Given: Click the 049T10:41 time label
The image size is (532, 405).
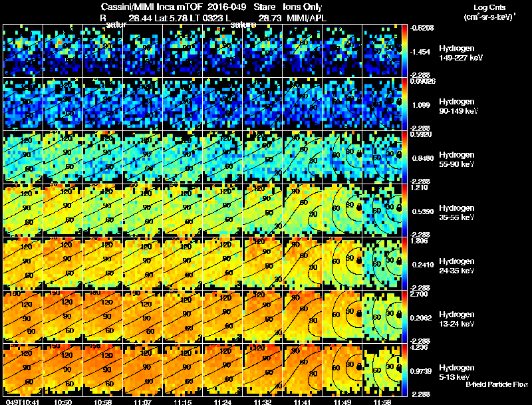Looking at the screenshot, I should point(23,402).
